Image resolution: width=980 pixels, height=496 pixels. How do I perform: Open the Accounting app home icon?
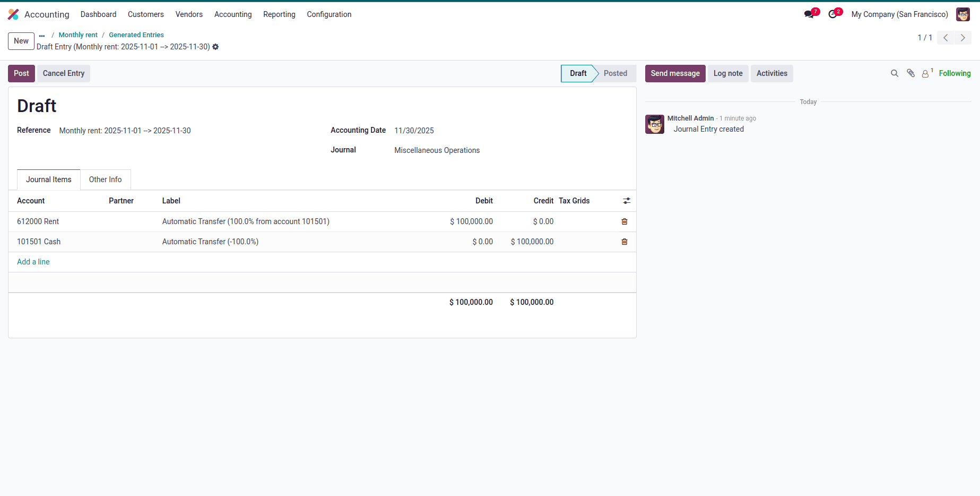point(13,14)
